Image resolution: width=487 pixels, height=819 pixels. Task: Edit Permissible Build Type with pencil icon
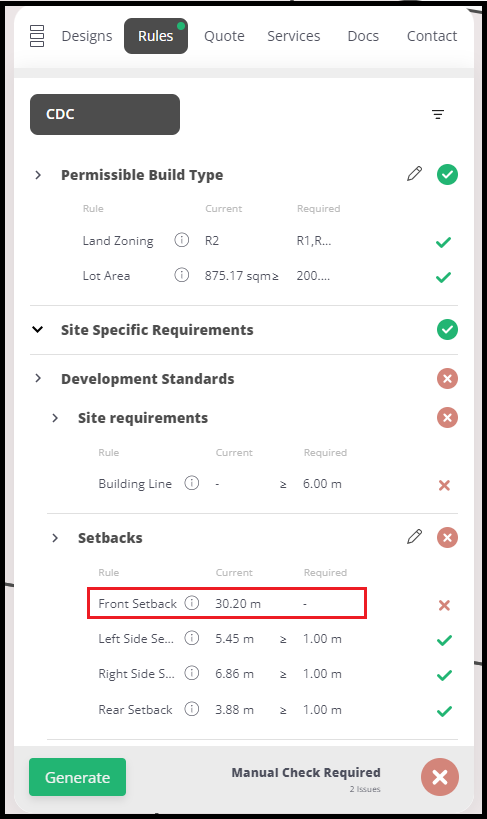pyautogui.click(x=414, y=173)
